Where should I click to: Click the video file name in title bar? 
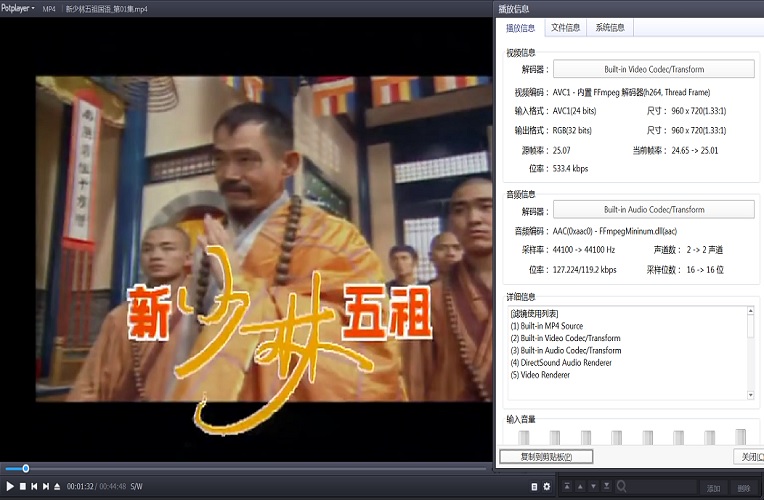click(x=107, y=9)
